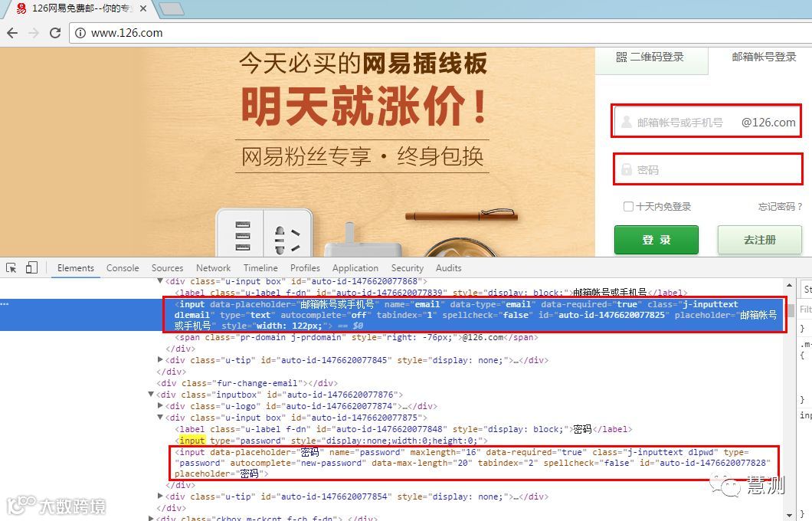Screen dimensions: 812x521
Task: Click the 密码 password input field
Action: 708,169
